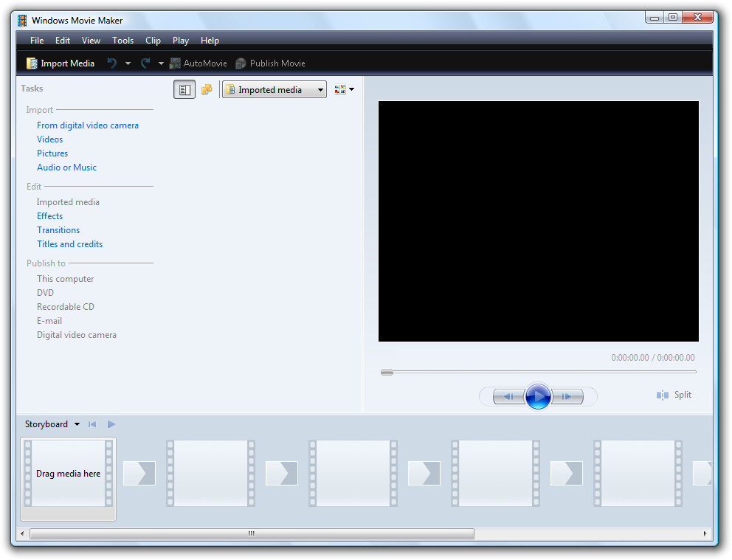Screen dimensions: 732x560
Task: Click the Movie Maker title bar icon
Action: [x=22, y=21]
